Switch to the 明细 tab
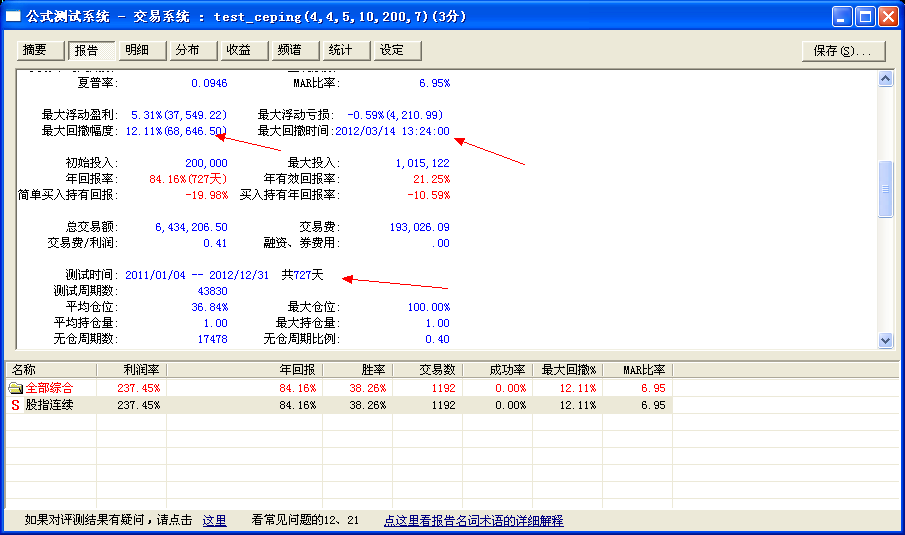Image resolution: width=905 pixels, height=535 pixels. tap(141, 50)
